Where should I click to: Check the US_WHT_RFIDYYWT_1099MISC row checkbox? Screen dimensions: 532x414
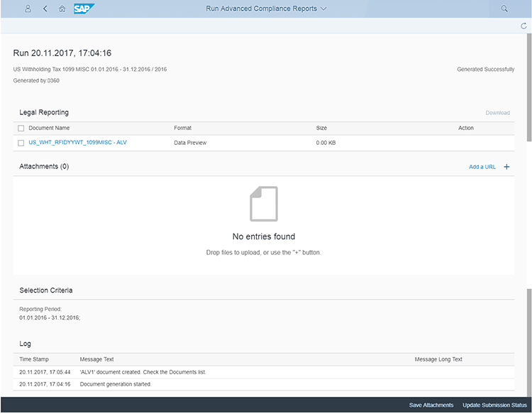coord(21,143)
